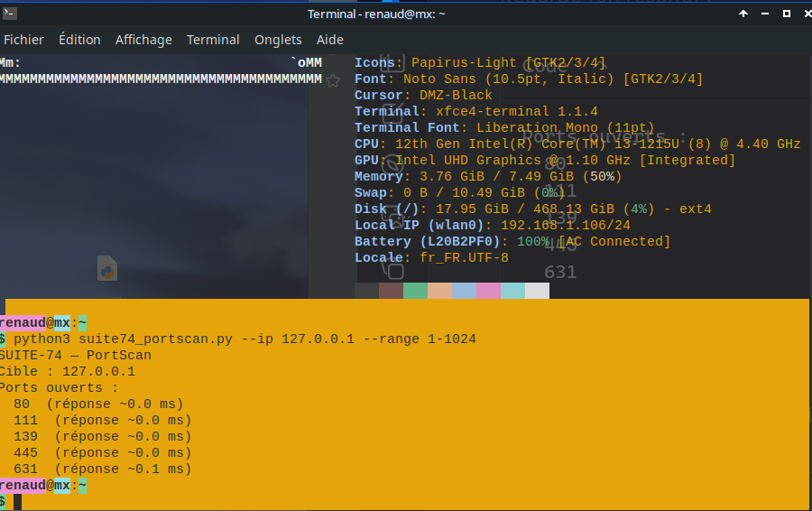
Task: Click the peach color block in neofetch palette
Action: click(x=439, y=291)
